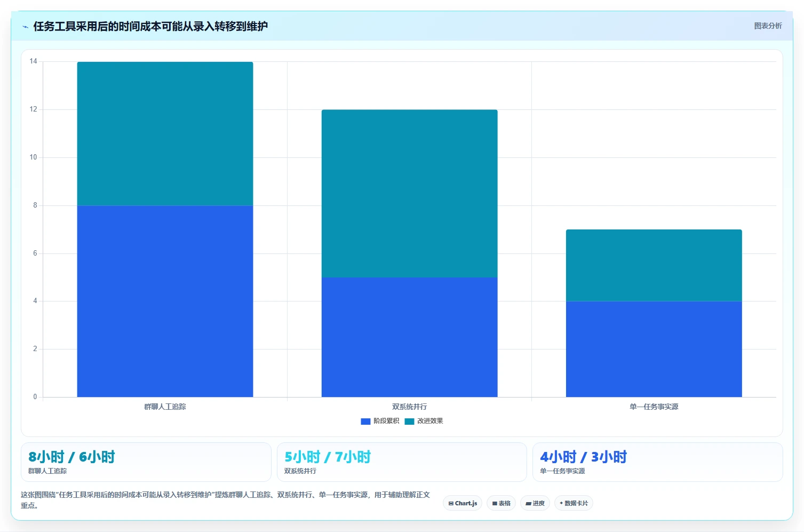This screenshot has width=804, height=532.
Task: Click the 图表分析 label in header
Action: pos(768,26)
